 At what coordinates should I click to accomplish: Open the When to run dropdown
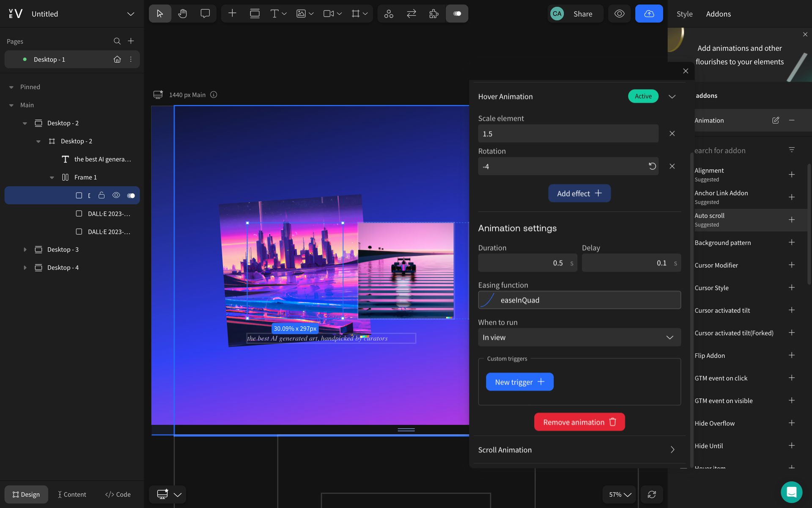(579, 337)
